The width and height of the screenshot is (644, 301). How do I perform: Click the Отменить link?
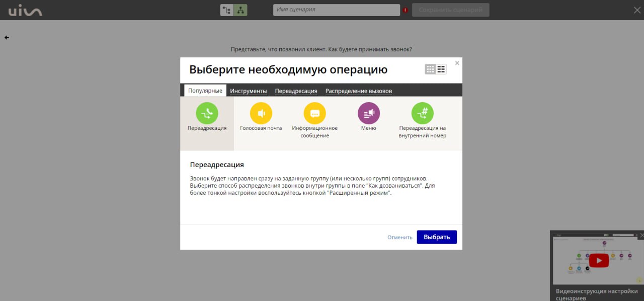click(399, 237)
